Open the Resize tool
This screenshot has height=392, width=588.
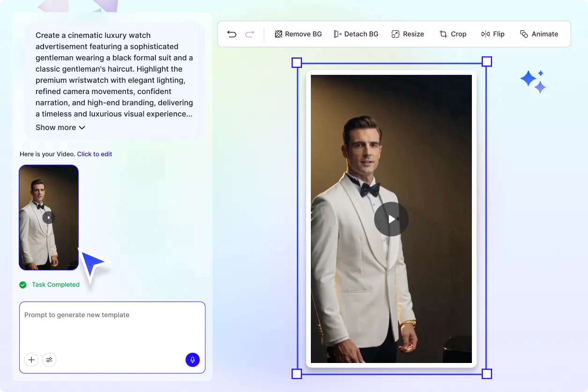[x=408, y=34]
